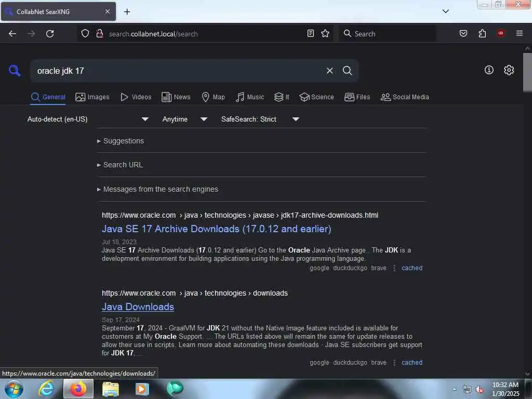Open Windows Explorer folder taskbar icon

pos(110,389)
